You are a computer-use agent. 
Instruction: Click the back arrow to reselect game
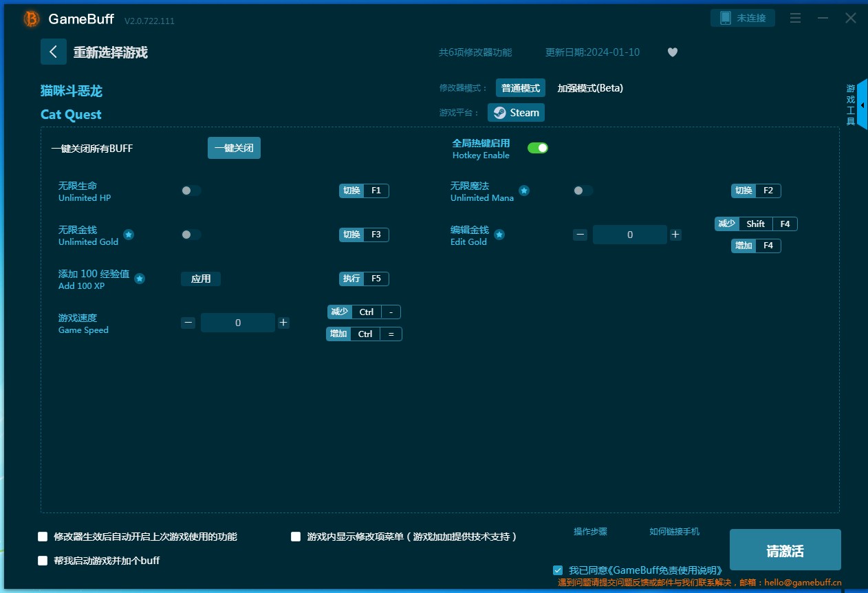coord(53,52)
